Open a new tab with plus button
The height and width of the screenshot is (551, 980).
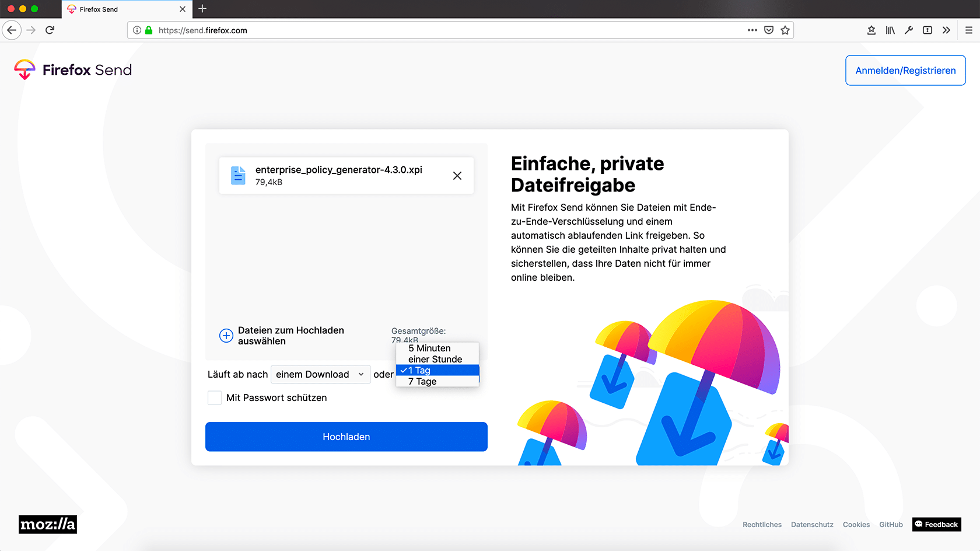click(202, 9)
